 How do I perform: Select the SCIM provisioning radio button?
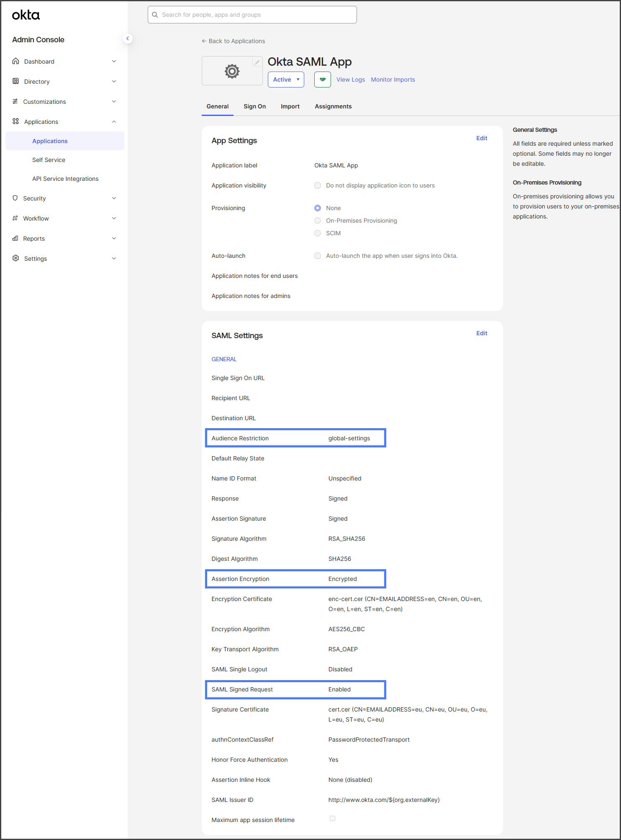click(318, 233)
